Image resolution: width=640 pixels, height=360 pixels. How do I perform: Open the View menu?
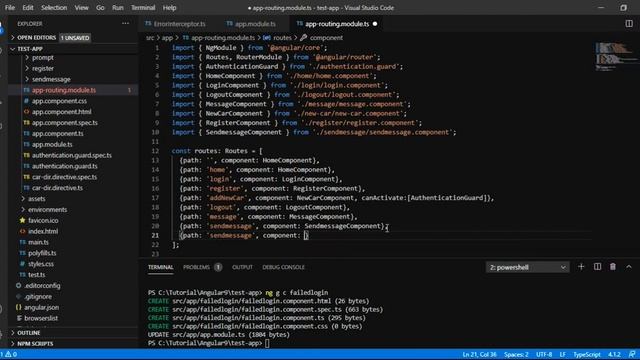click(x=81, y=8)
